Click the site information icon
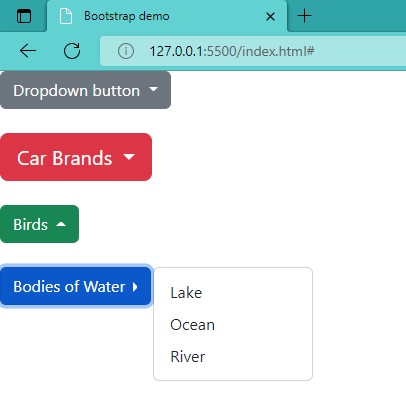This screenshot has height=409, width=406. coord(126,51)
